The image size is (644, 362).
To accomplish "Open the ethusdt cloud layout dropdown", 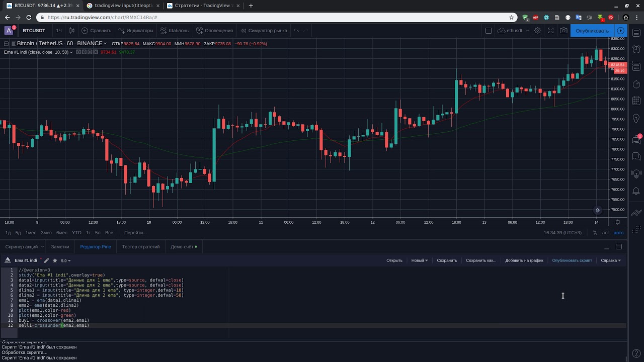I will pyautogui.click(x=513, y=31).
